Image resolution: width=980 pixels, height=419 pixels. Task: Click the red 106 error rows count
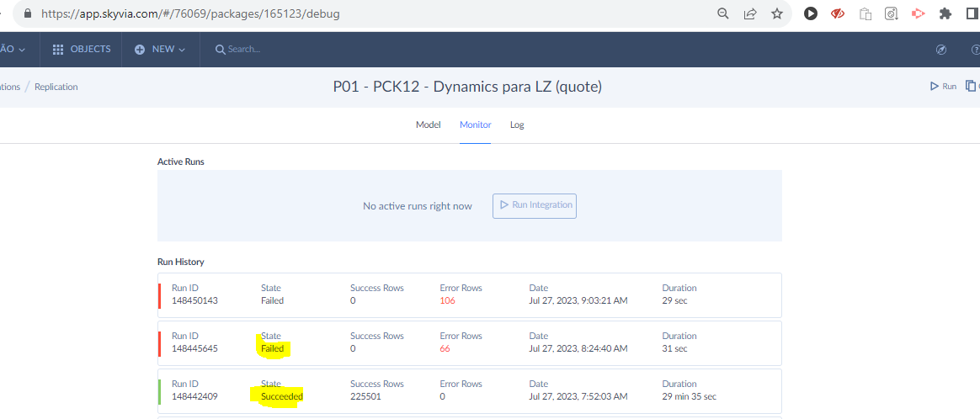(448, 300)
